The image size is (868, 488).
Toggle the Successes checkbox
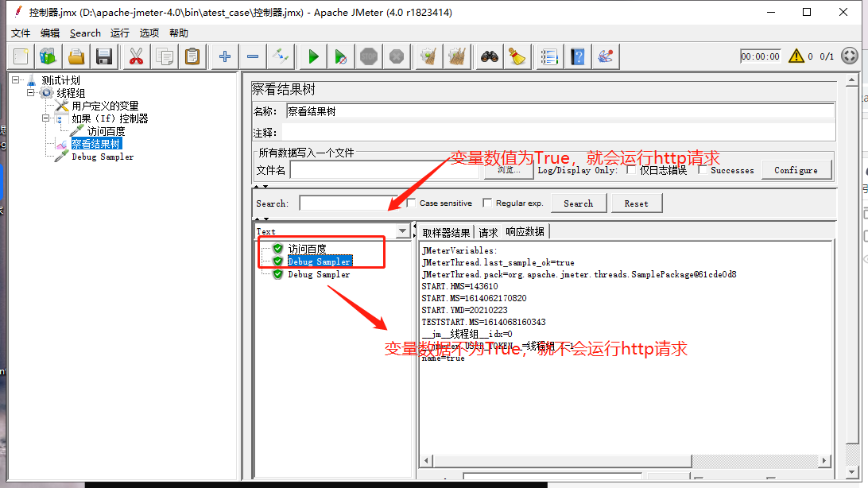coord(703,170)
